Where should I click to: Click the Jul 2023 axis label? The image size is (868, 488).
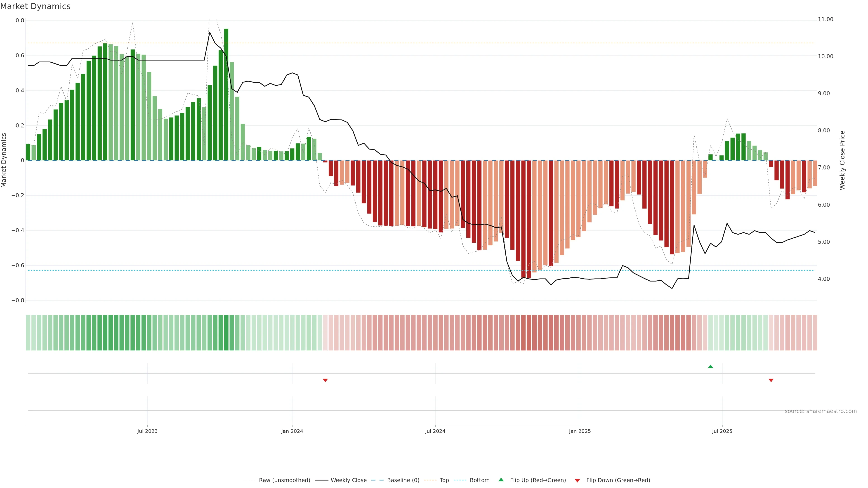147,431
